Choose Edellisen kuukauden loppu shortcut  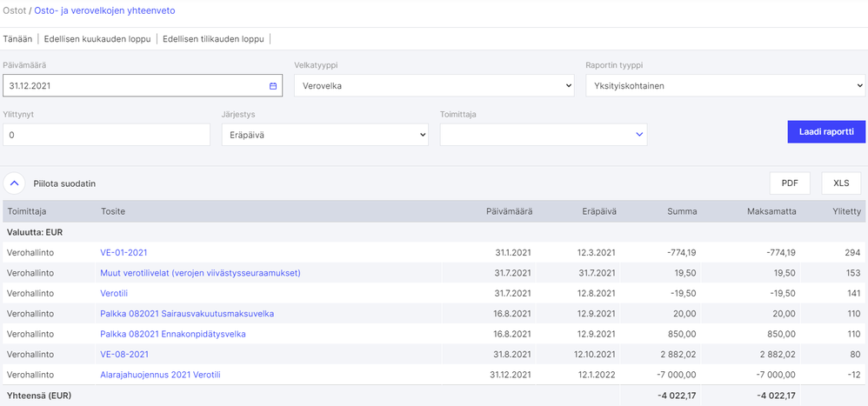[x=97, y=38]
